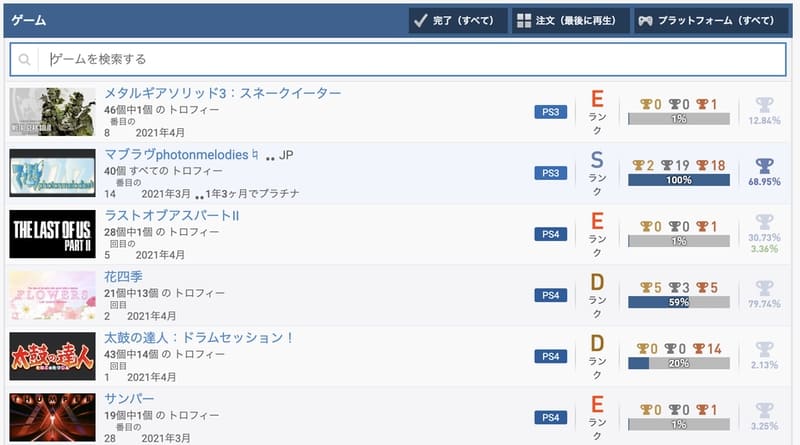Click the E rank icon for サンパー
Image resolution: width=800 pixels, height=445 pixels.
coord(597,405)
